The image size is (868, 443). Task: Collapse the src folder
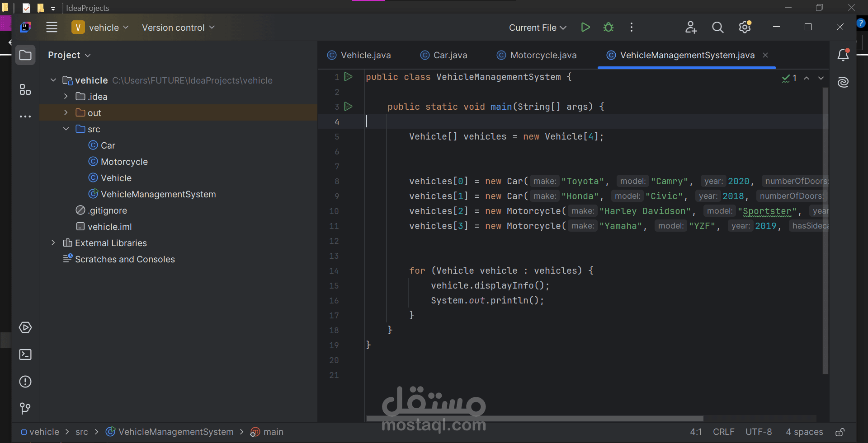point(66,129)
